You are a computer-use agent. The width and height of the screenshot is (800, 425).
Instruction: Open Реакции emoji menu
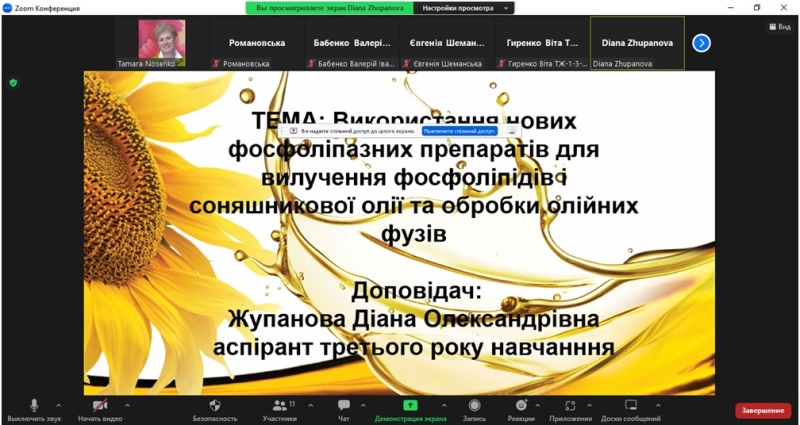[x=521, y=410]
